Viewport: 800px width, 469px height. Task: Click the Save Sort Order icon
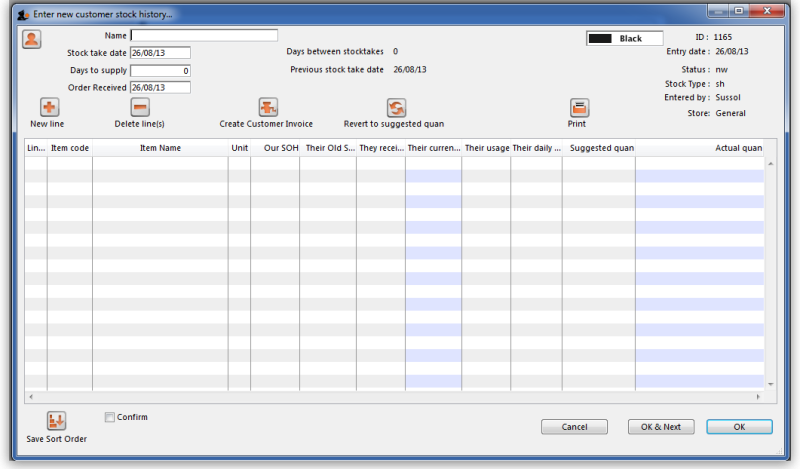point(57,421)
